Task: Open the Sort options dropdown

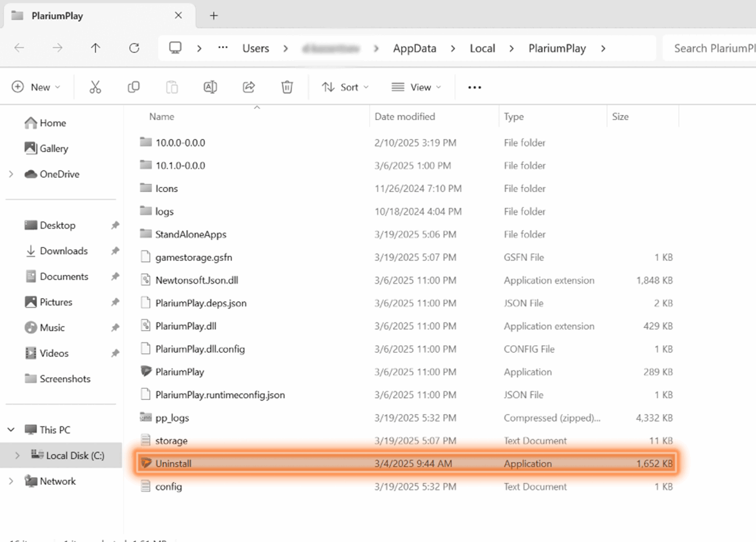Action: click(x=346, y=87)
